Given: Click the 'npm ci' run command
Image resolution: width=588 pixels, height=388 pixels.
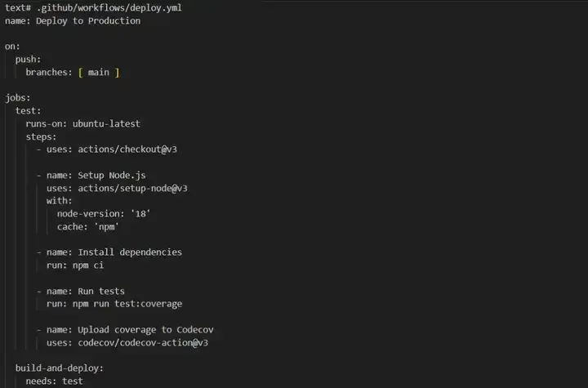Looking at the screenshot, I should 88,265.
